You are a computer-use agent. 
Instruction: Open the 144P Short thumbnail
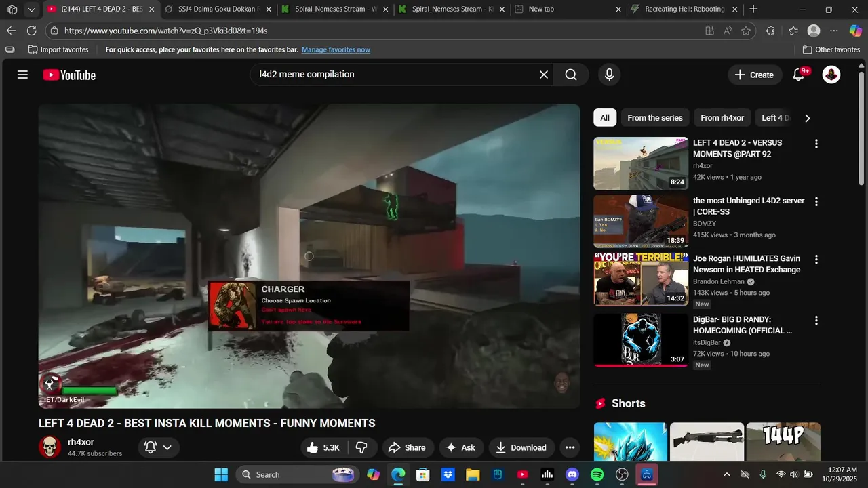point(783,442)
